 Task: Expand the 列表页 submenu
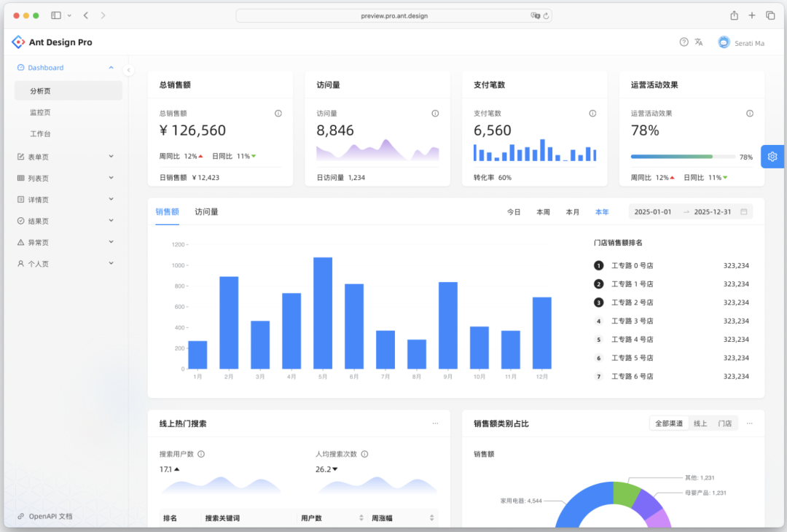click(111, 178)
